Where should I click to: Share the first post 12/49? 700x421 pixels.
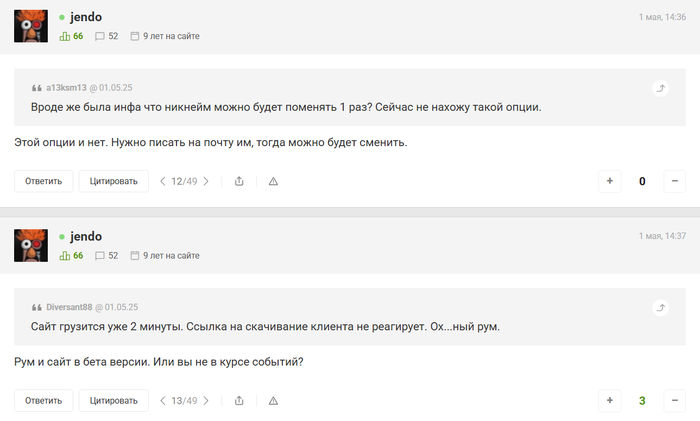[x=239, y=181]
